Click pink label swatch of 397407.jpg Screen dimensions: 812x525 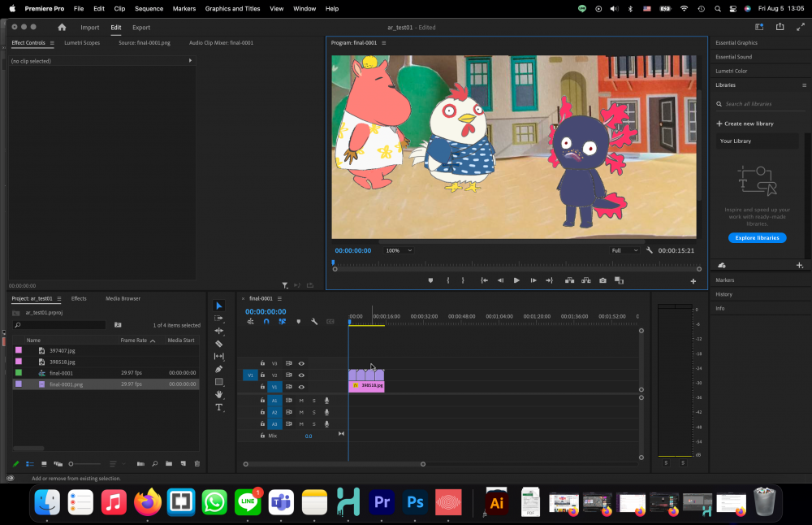point(19,350)
